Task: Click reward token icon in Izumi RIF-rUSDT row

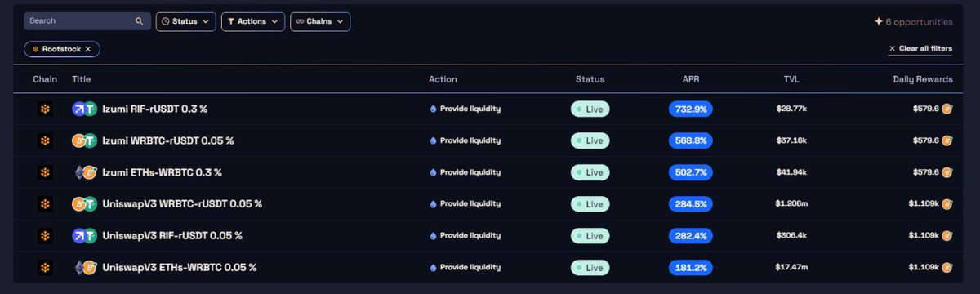Action: pos(947,109)
